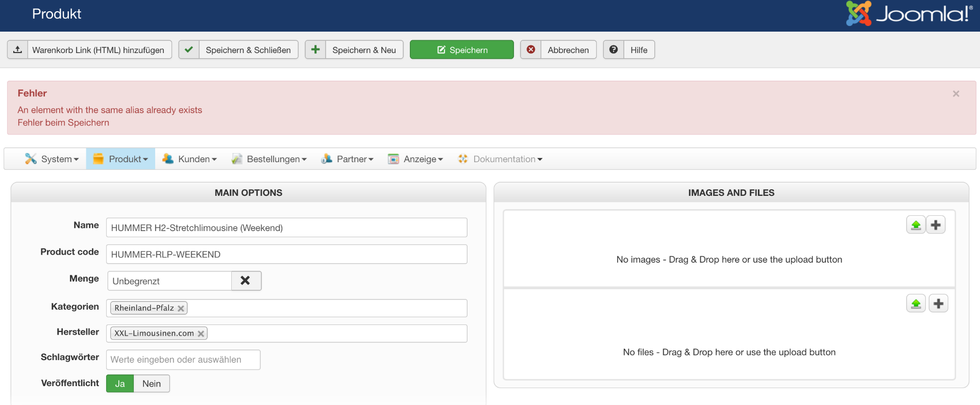Screen dimensions: 980x405
Task: Click the Menge quantity field showing Unbegrenzt
Action: coord(169,281)
